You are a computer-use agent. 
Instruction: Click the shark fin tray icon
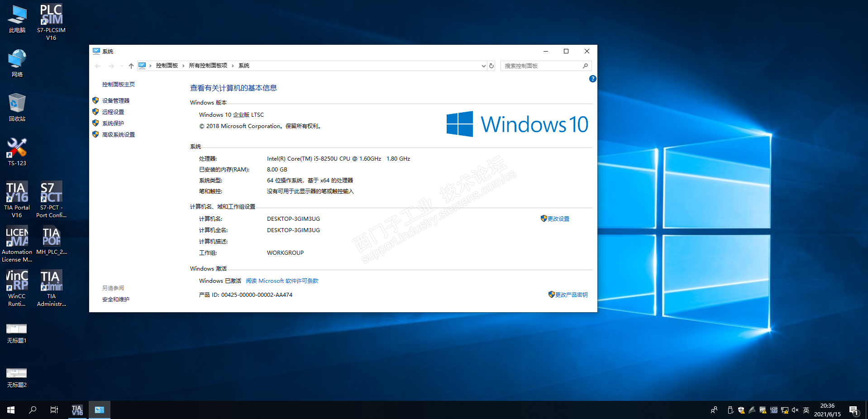[x=752, y=410]
